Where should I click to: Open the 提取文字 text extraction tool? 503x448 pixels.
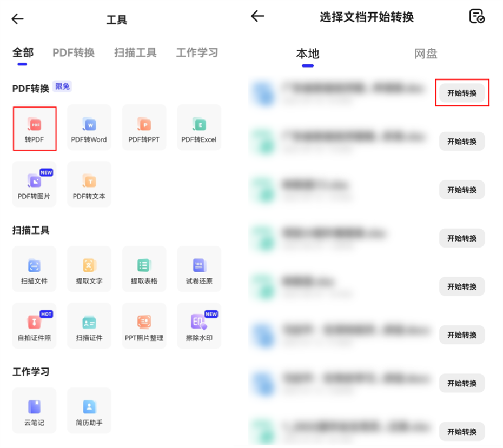[x=89, y=269]
